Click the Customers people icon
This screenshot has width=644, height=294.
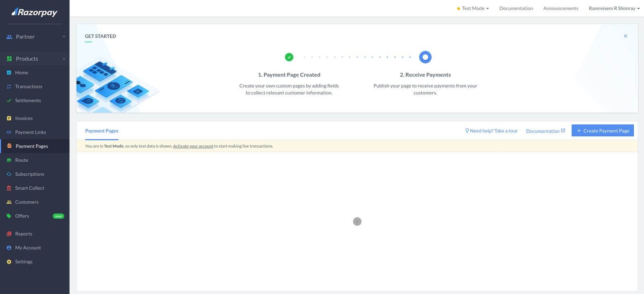9,202
